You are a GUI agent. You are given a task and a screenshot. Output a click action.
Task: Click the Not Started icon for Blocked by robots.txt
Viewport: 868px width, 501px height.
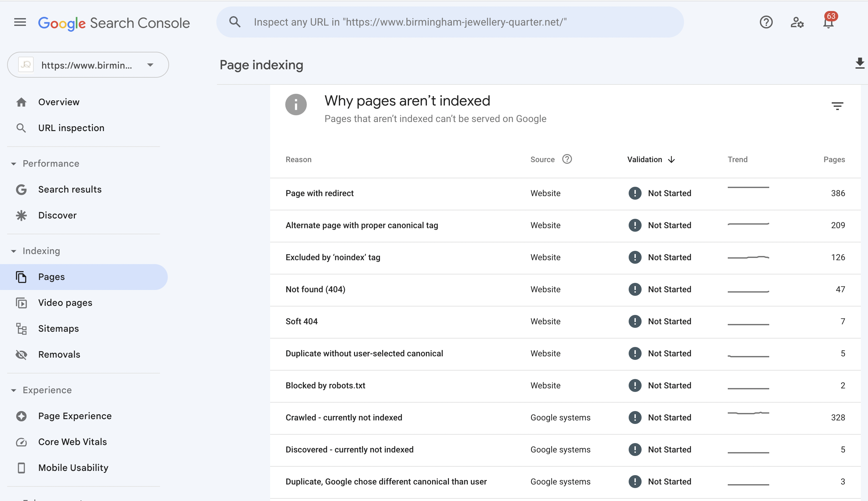click(634, 385)
